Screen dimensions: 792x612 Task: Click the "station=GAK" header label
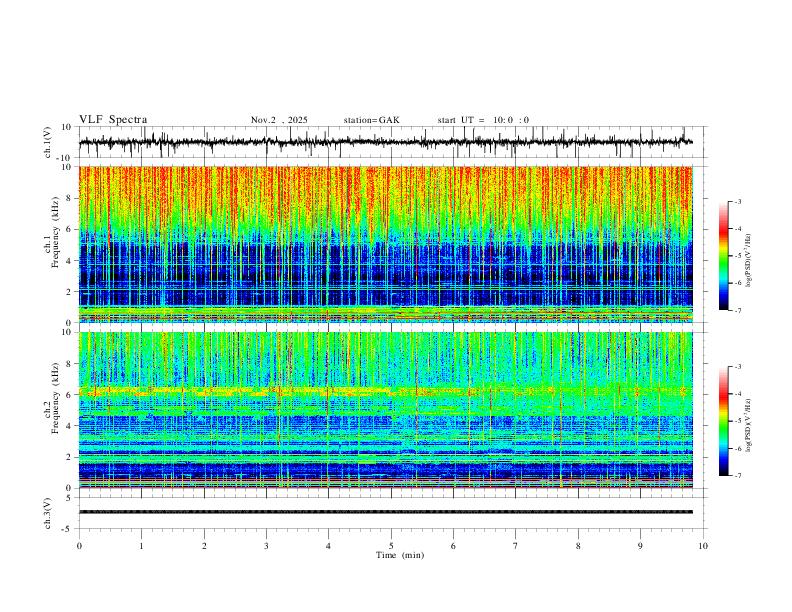coord(371,120)
